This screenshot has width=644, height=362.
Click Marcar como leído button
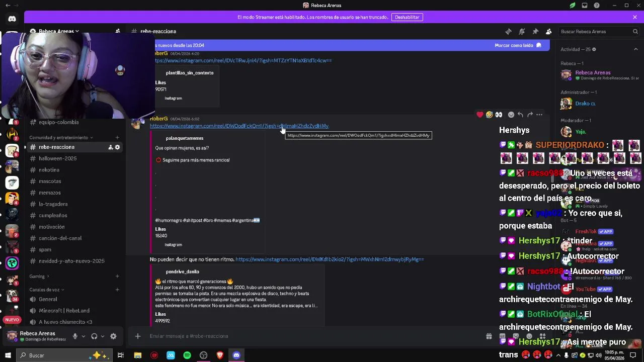(518, 45)
